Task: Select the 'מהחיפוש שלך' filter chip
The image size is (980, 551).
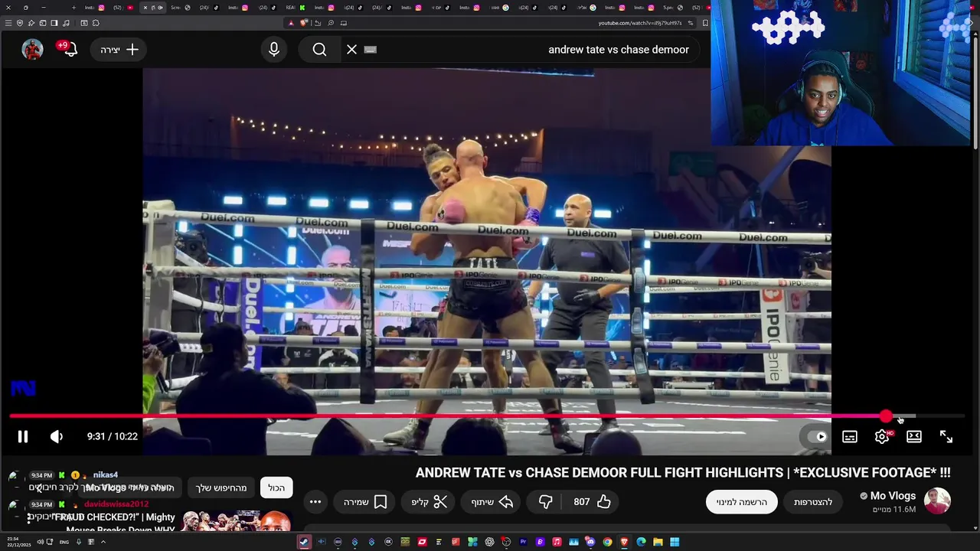Action: (x=221, y=487)
